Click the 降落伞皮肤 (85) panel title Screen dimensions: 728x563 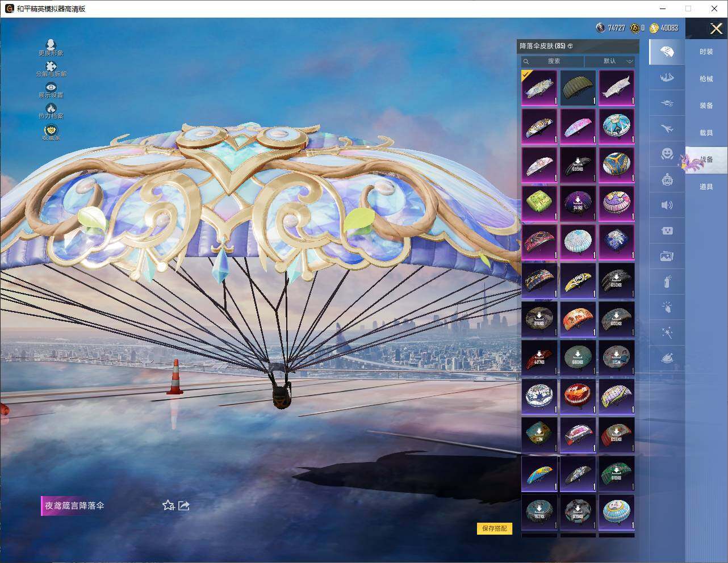point(542,46)
